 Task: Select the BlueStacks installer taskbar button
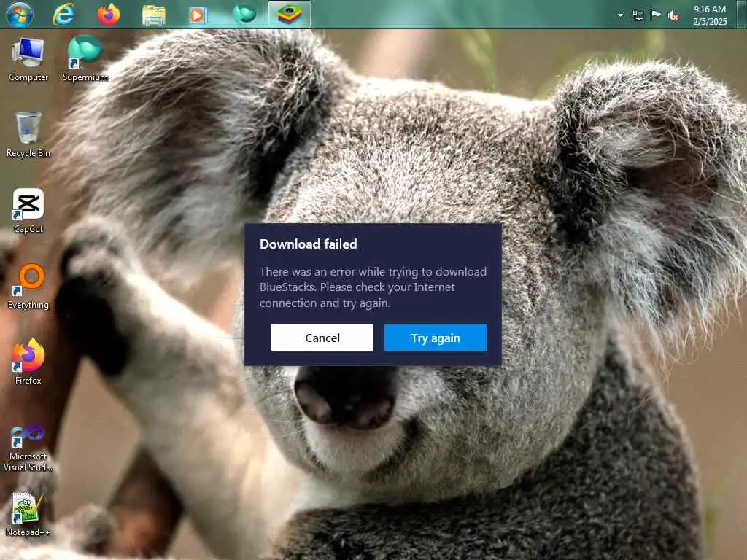pyautogui.click(x=289, y=15)
